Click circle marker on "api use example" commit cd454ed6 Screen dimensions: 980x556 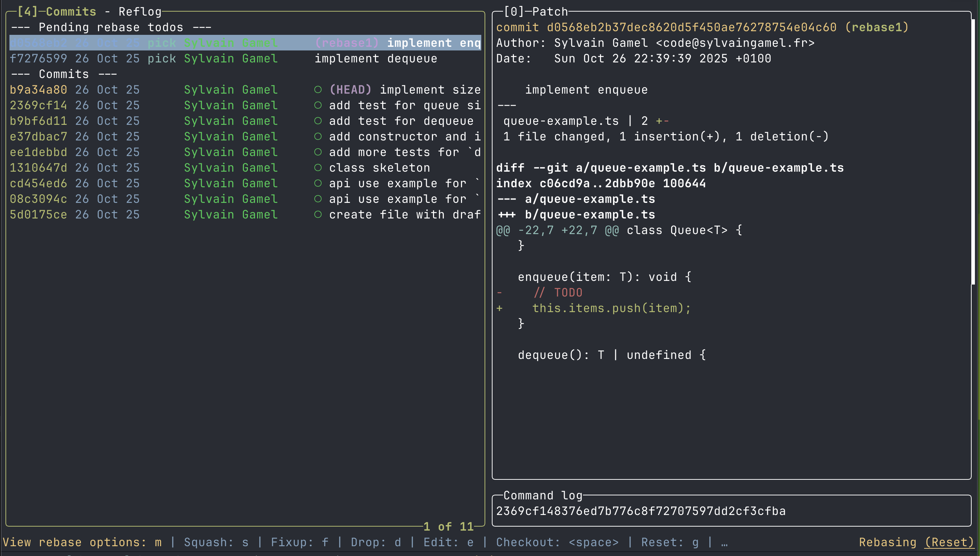(x=319, y=183)
